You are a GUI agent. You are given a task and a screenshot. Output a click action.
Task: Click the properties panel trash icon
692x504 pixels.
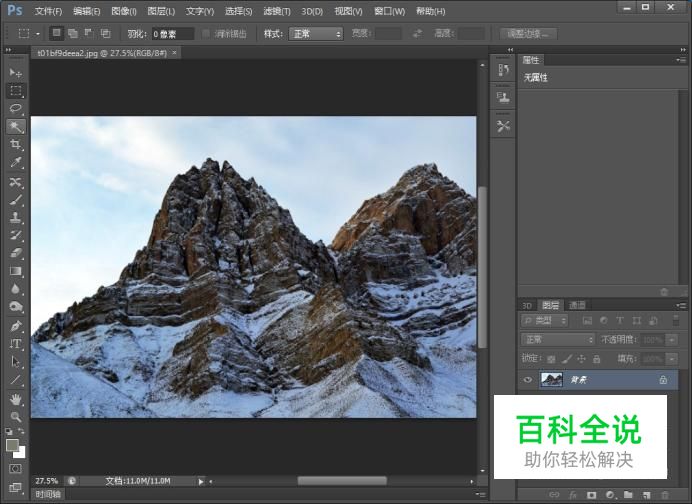click(664, 292)
